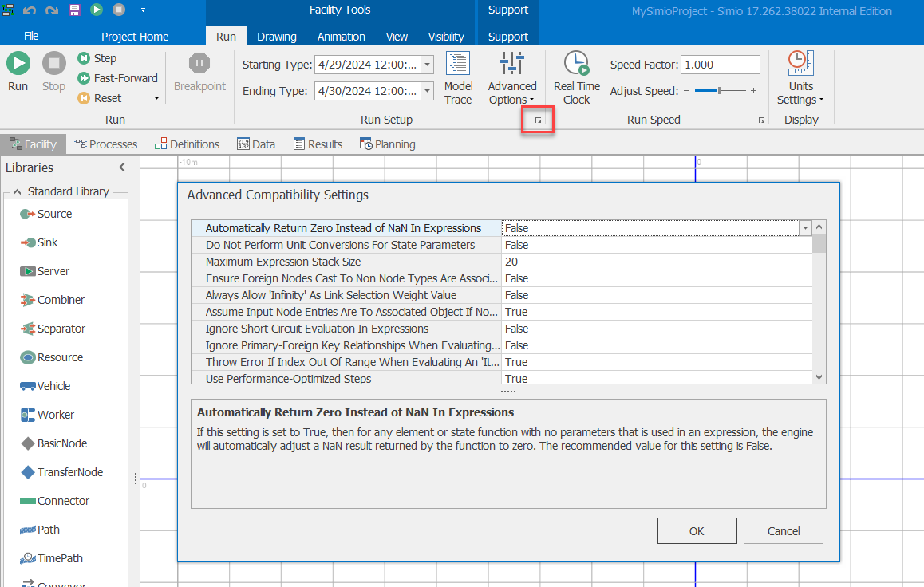Switch to the Drawing ribbon tab
Viewport: 924px width, 587px height.
coord(277,37)
